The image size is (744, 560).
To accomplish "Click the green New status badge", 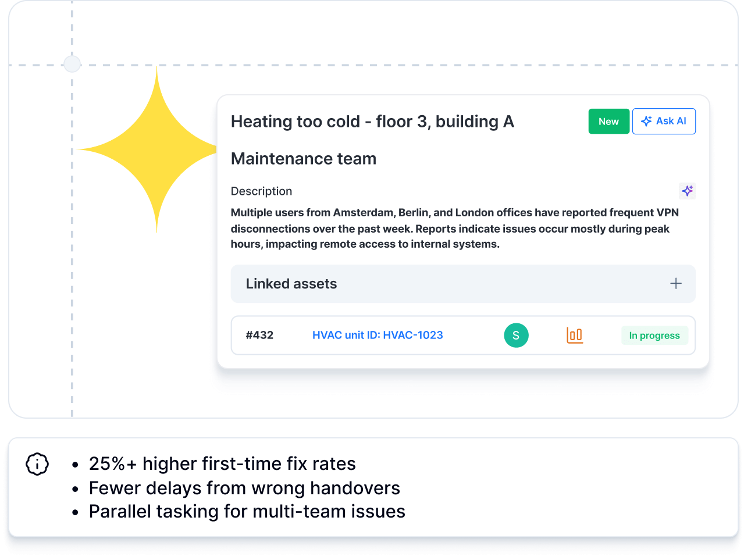I will (608, 122).
